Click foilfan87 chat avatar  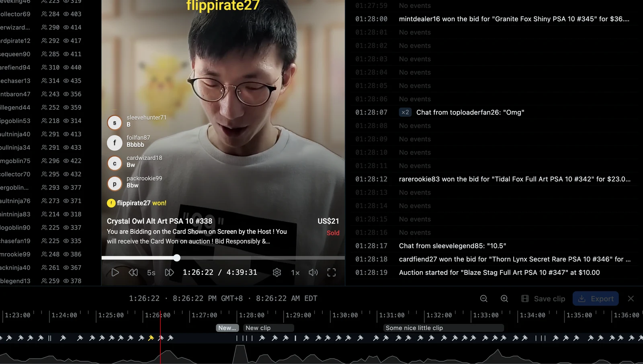tap(115, 143)
